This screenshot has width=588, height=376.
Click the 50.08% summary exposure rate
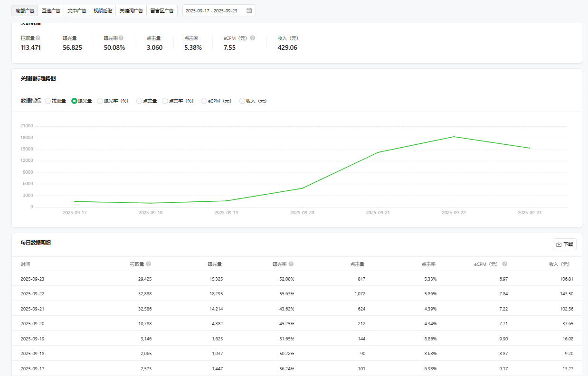pos(114,47)
